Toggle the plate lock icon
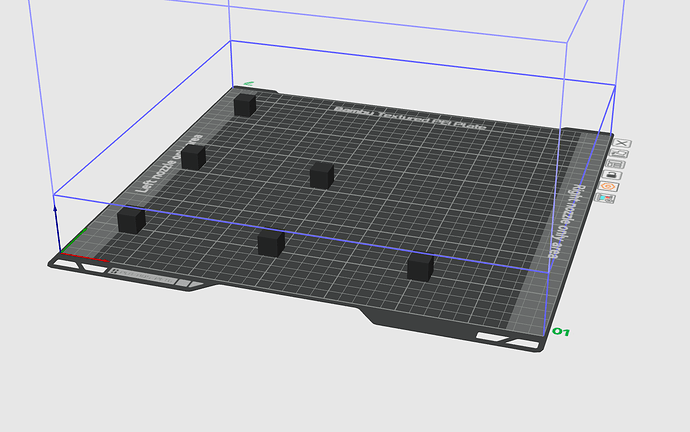The height and width of the screenshot is (432, 690). [613, 176]
